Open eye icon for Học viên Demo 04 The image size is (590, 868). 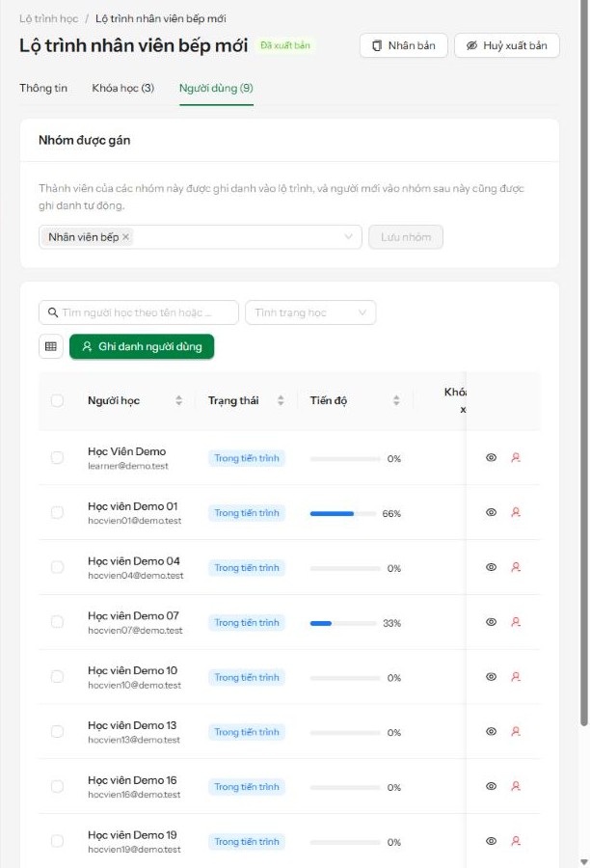point(491,567)
